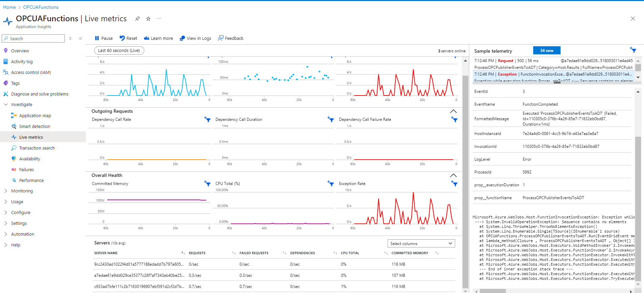Open the Learn more link
The image size is (644, 293).
[158, 38]
